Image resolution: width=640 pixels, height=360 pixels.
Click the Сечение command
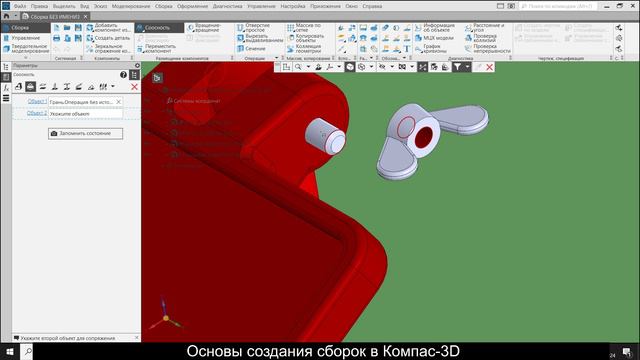[x=251, y=49]
